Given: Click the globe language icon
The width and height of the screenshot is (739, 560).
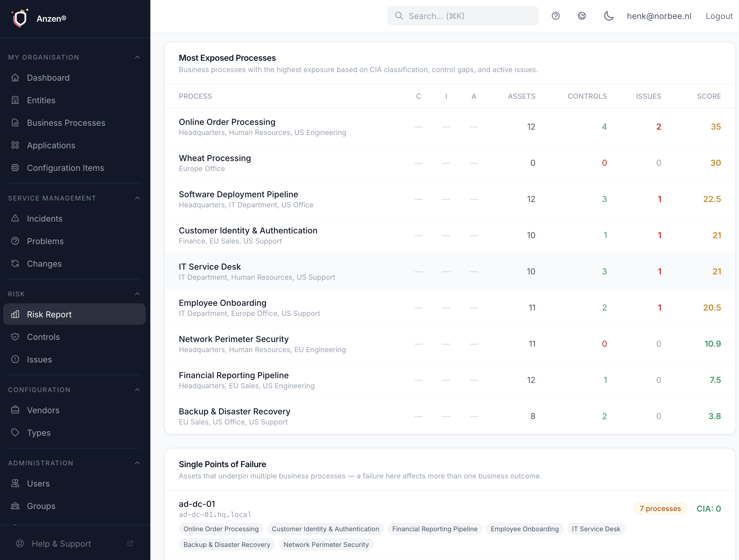Looking at the screenshot, I should (582, 16).
